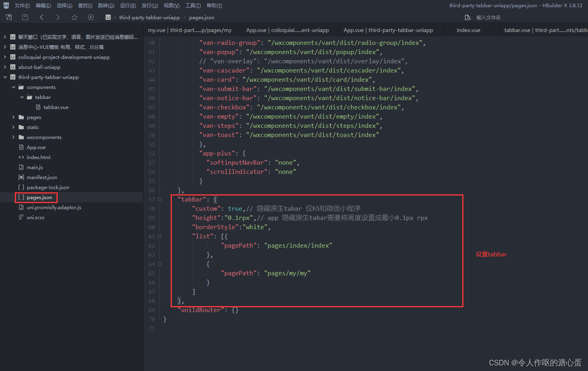The image size is (588, 371).
Task: Expand the 消息中心-VUE模板 project node
Action: tap(5, 47)
